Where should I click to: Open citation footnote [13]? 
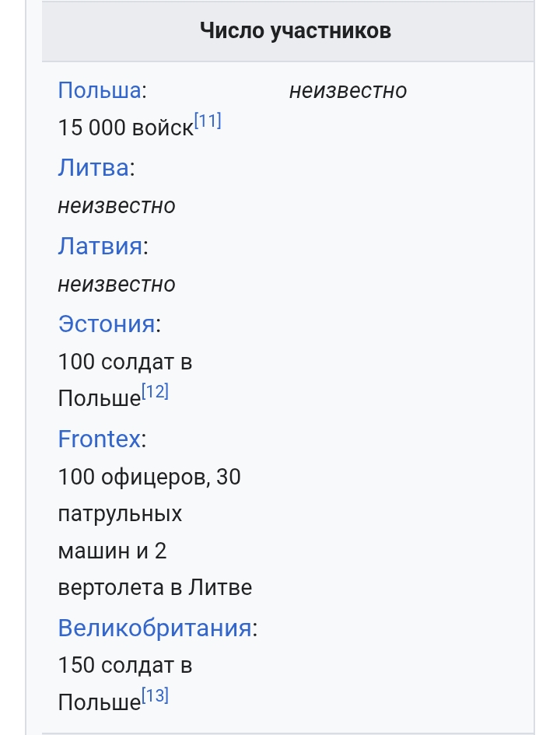pyautogui.click(x=155, y=695)
